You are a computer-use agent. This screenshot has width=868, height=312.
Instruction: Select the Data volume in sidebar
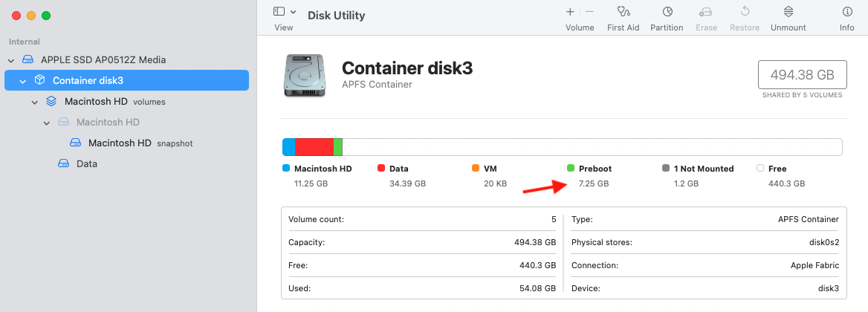click(x=86, y=163)
